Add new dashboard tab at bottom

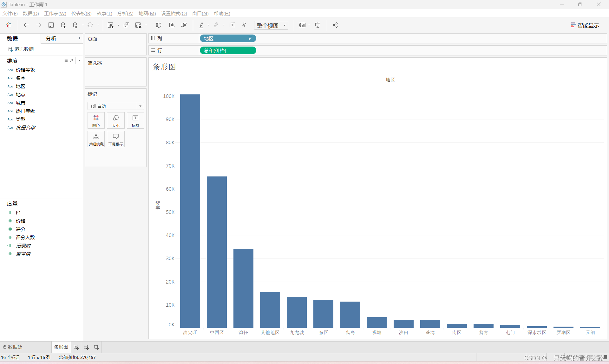pos(86,347)
